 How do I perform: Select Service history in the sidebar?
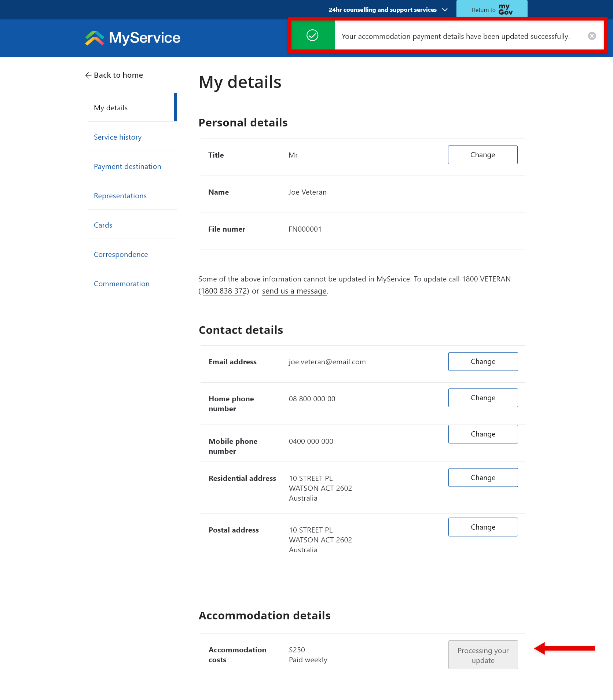[x=117, y=137]
